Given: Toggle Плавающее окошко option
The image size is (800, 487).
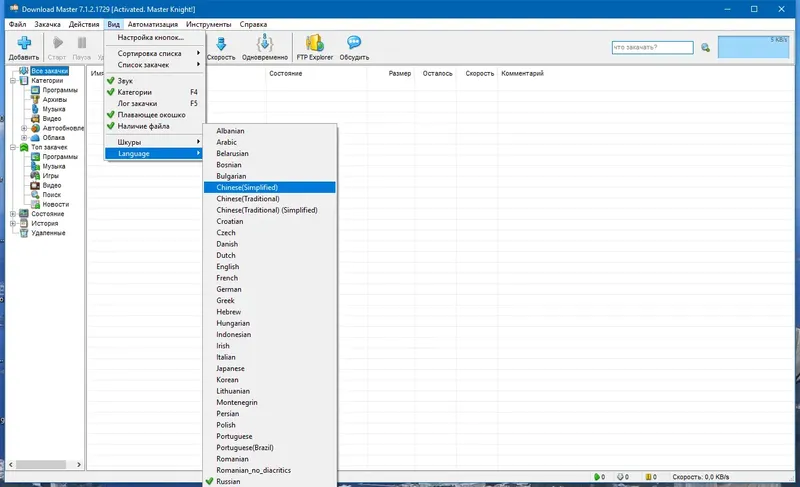Looking at the screenshot, I should (154, 115).
